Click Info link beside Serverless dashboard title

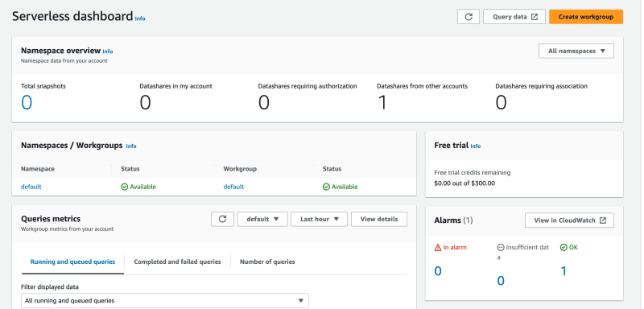[140, 19]
